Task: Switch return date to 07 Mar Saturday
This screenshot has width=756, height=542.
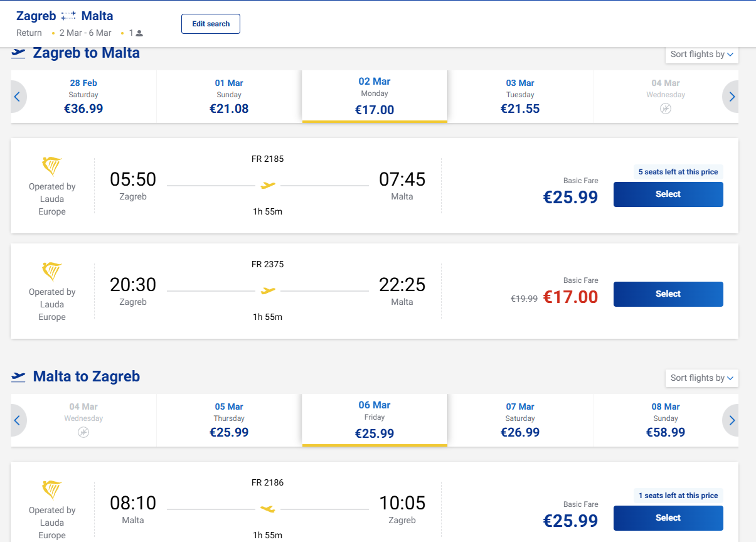Action: click(x=520, y=420)
